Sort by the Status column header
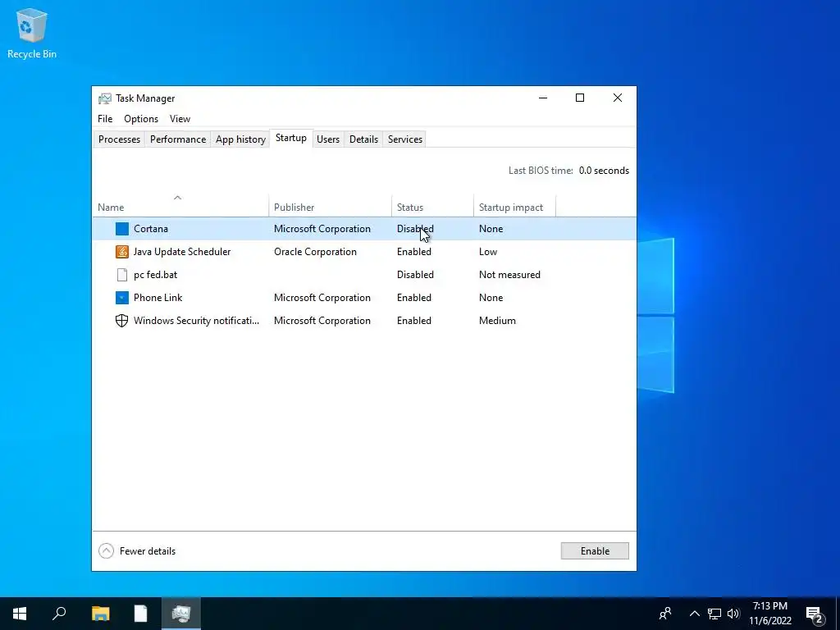The width and height of the screenshot is (840, 630). [432, 208]
